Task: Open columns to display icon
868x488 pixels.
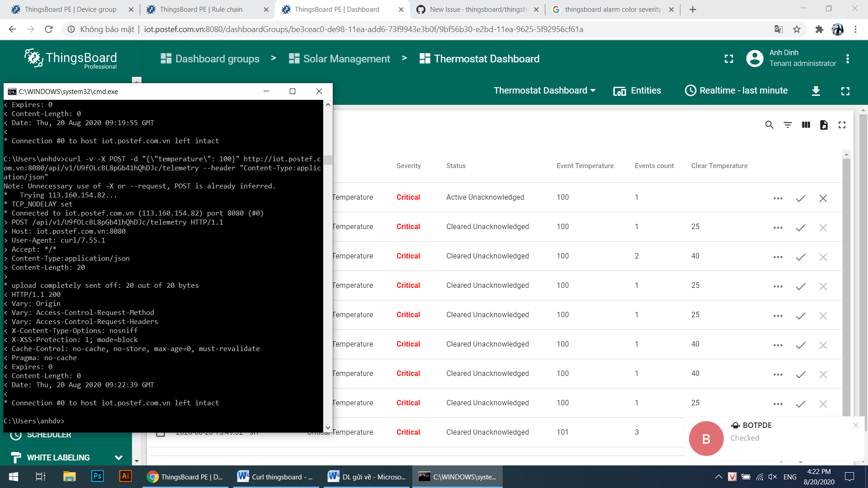Action: coord(806,125)
